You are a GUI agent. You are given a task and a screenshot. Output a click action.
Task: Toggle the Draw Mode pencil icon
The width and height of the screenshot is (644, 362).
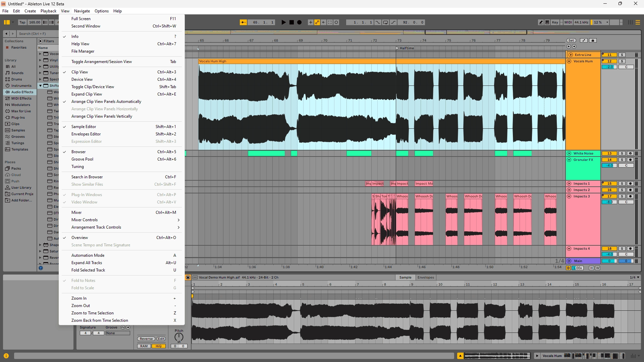[x=541, y=22]
